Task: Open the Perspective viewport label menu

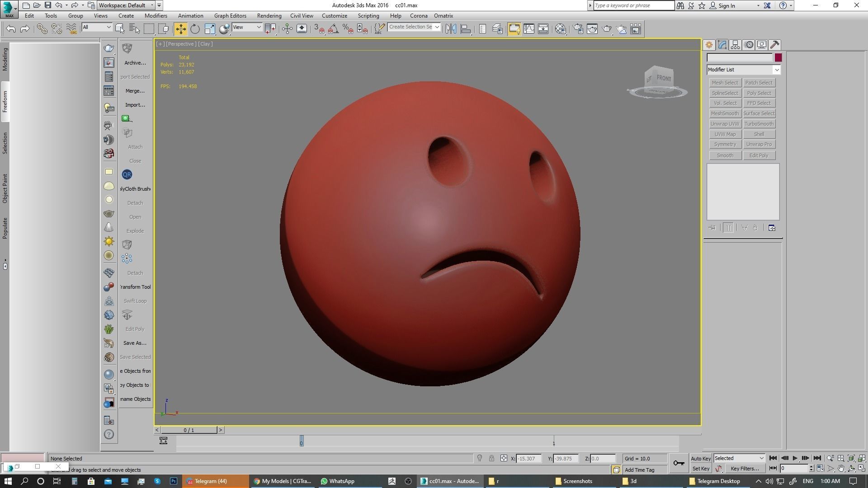Action: point(181,44)
